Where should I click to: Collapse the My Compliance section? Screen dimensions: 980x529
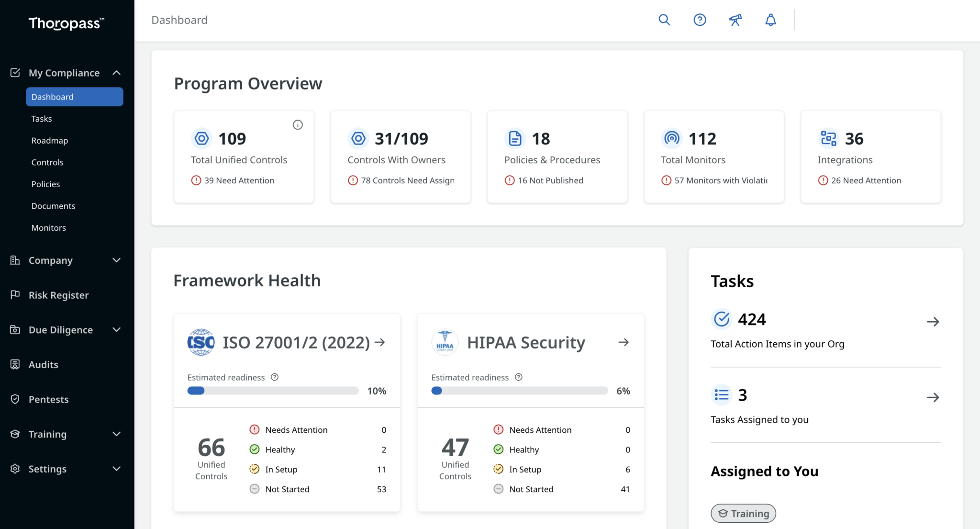(x=116, y=73)
